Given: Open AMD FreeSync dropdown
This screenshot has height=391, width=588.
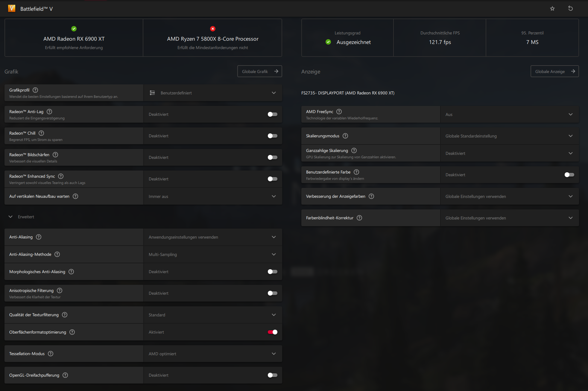Looking at the screenshot, I should click(x=509, y=114).
